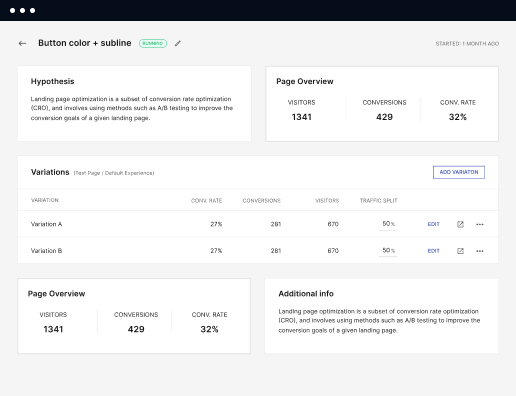Click the Started 1 month ago label

tap(467, 44)
